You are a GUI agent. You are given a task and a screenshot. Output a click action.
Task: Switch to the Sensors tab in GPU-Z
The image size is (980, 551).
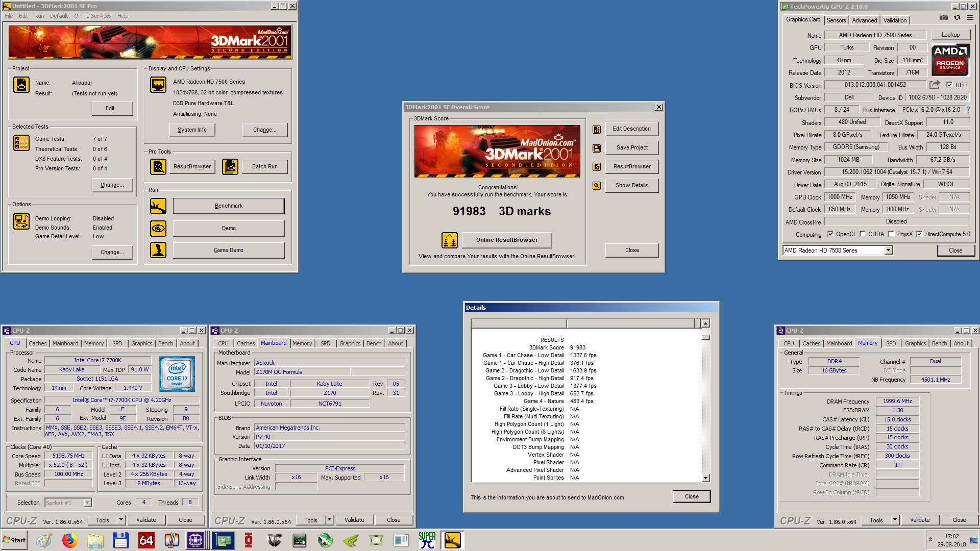(837, 20)
